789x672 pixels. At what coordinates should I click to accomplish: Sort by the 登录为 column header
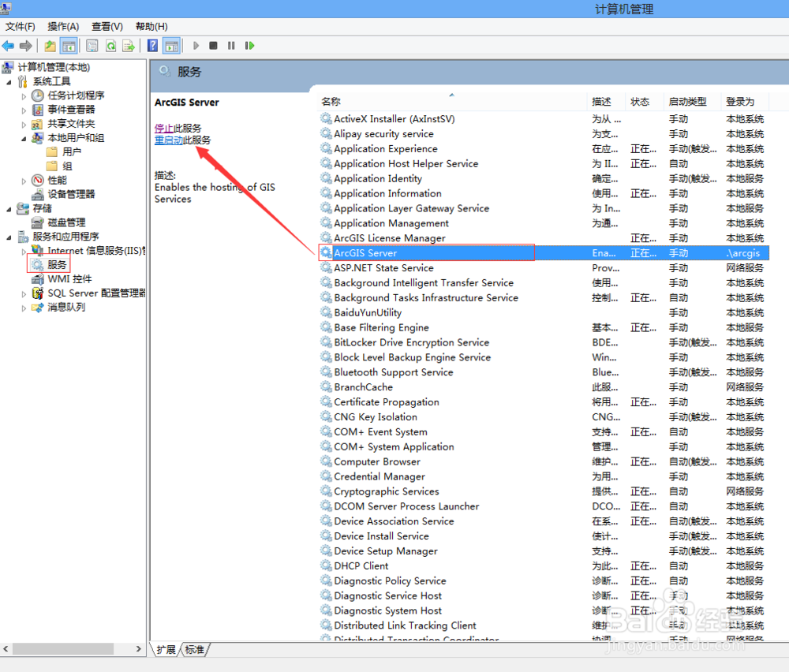point(745,102)
